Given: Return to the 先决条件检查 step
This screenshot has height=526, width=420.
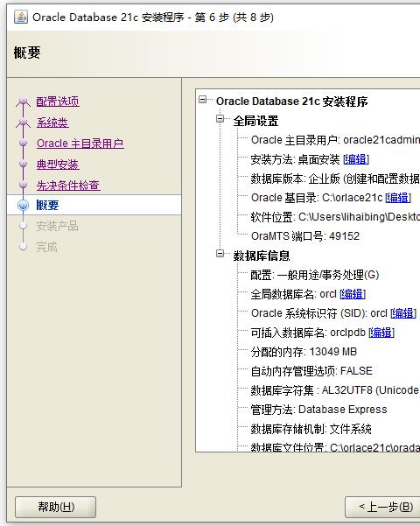Looking at the screenshot, I should point(68,186).
